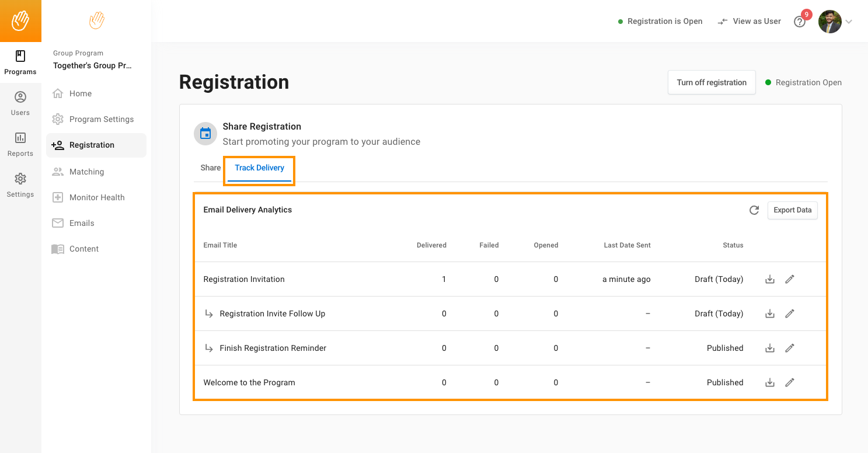
Task: Download Welcome to the Program data
Action: tap(770, 382)
